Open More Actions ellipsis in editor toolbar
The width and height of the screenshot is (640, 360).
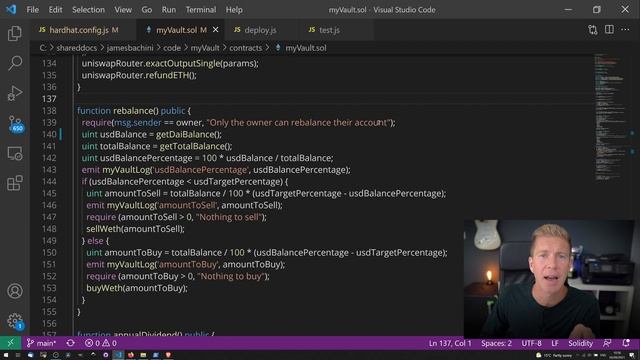click(x=625, y=29)
